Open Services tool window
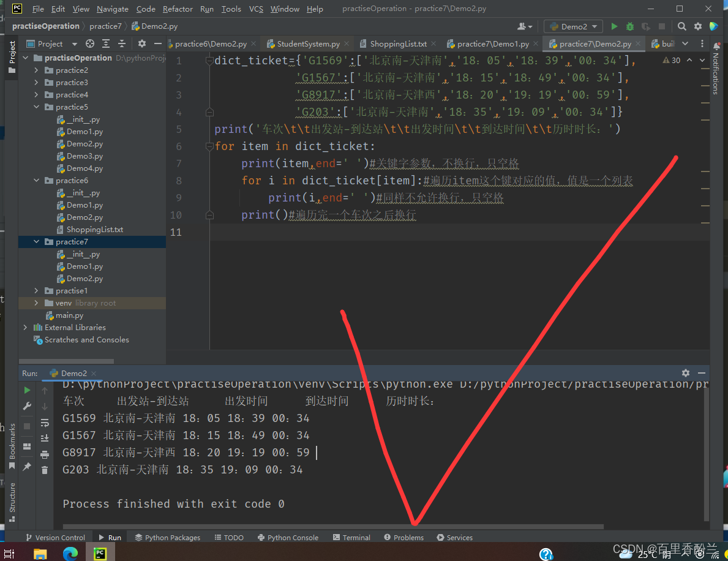This screenshot has height=561, width=728. (x=455, y=537)
